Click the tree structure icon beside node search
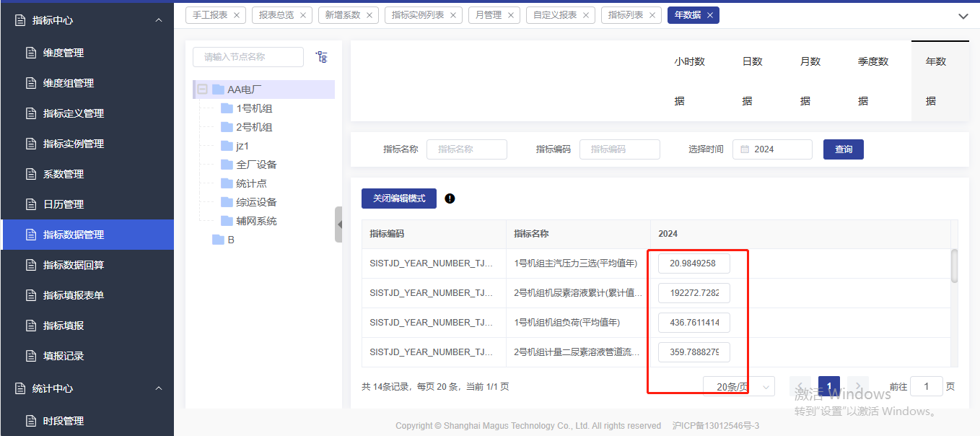This screenshot has height=436, width=980. [322, 57]
